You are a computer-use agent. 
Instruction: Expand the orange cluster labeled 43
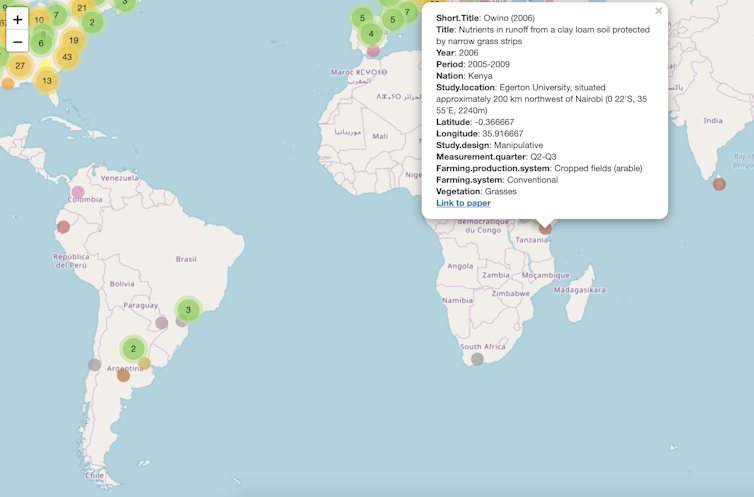click(67, 57)
